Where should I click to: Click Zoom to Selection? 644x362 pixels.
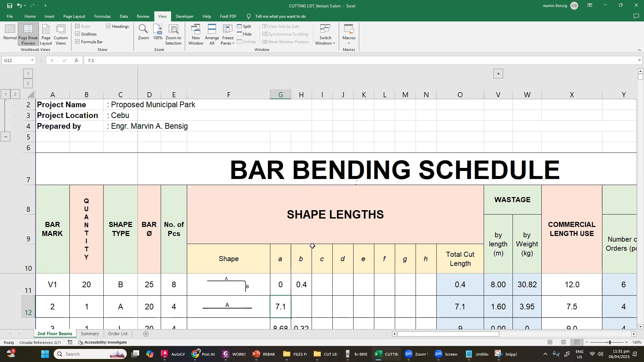173,34
